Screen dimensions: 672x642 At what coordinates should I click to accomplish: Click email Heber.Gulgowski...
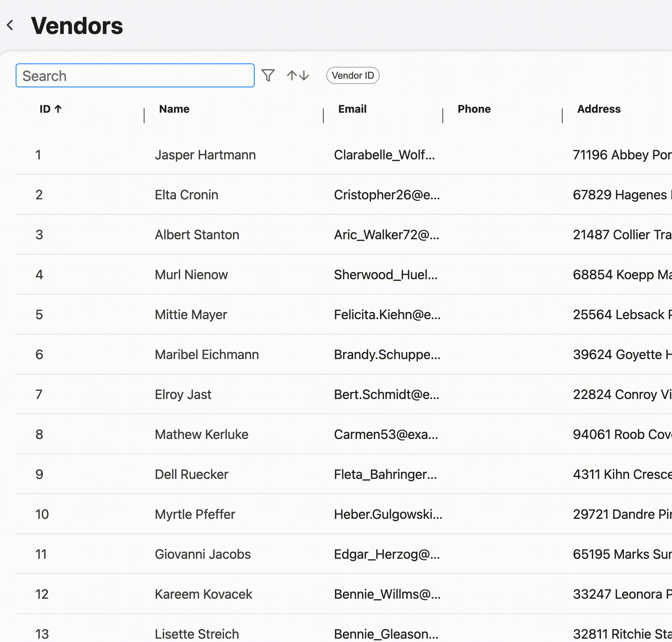pyautogui.click(x=388, y=514)
